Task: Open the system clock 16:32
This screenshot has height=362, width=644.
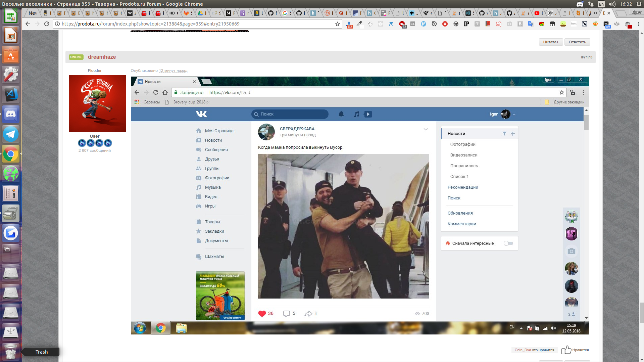Action: 626,4
